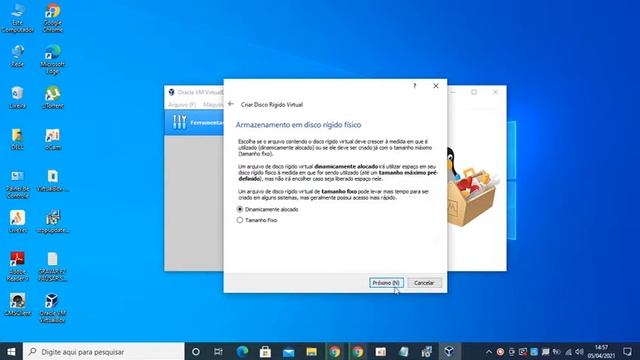Viewport: 640px width, 360px height.
Task: Open Este Computador desktop icon
Action: (18, 18)
